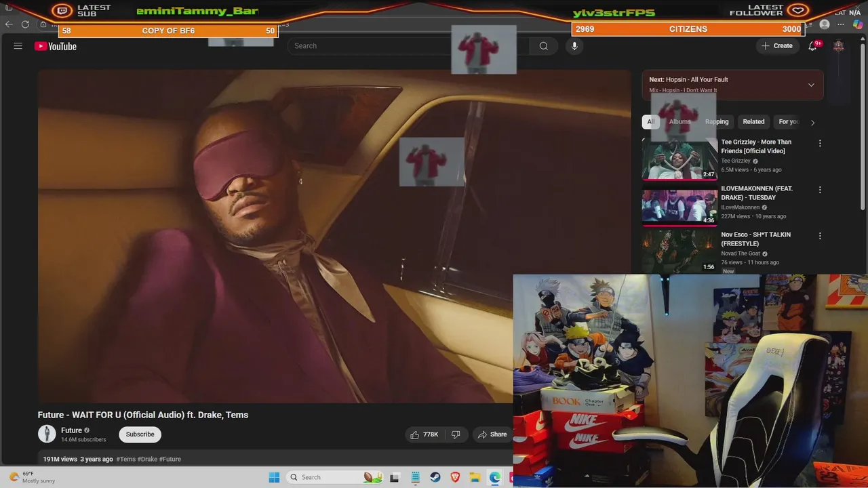This screenshot has height=488, width=868.
Task: Open the Future channel name link
Action: [71, 430]
